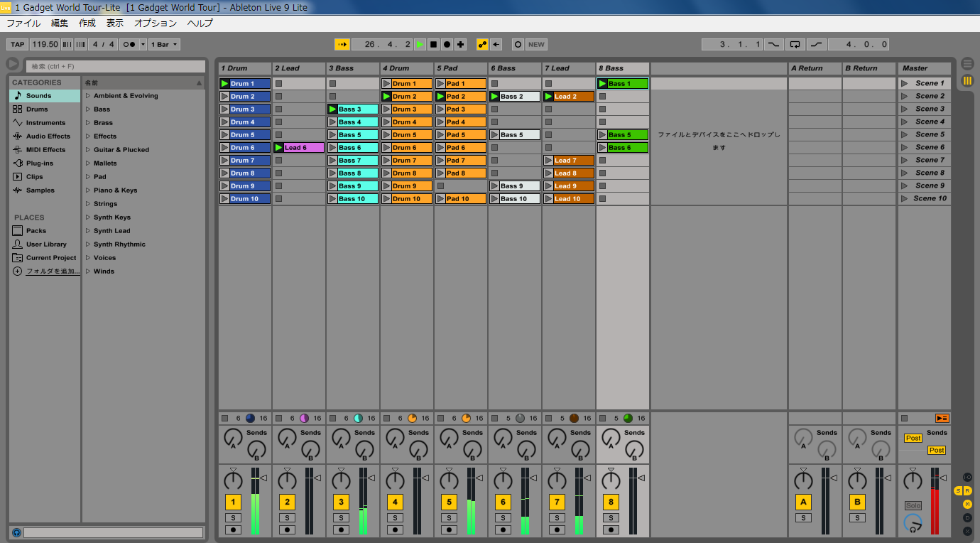This screenshot has width=980, height=543.
Task: Expand the Ambient & Evolving folder
Action: (88, 96)
